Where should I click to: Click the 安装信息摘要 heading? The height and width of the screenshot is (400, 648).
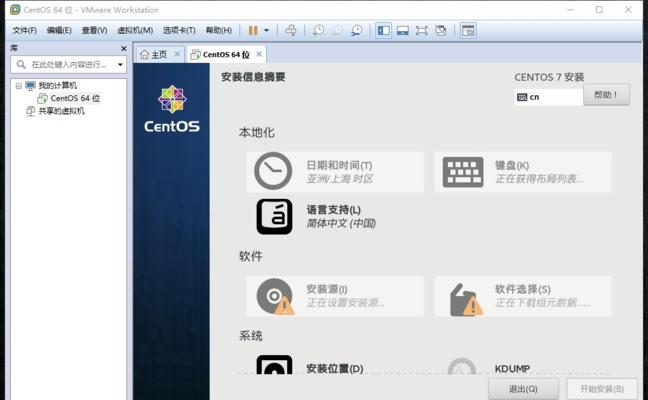tap(253, 77)
